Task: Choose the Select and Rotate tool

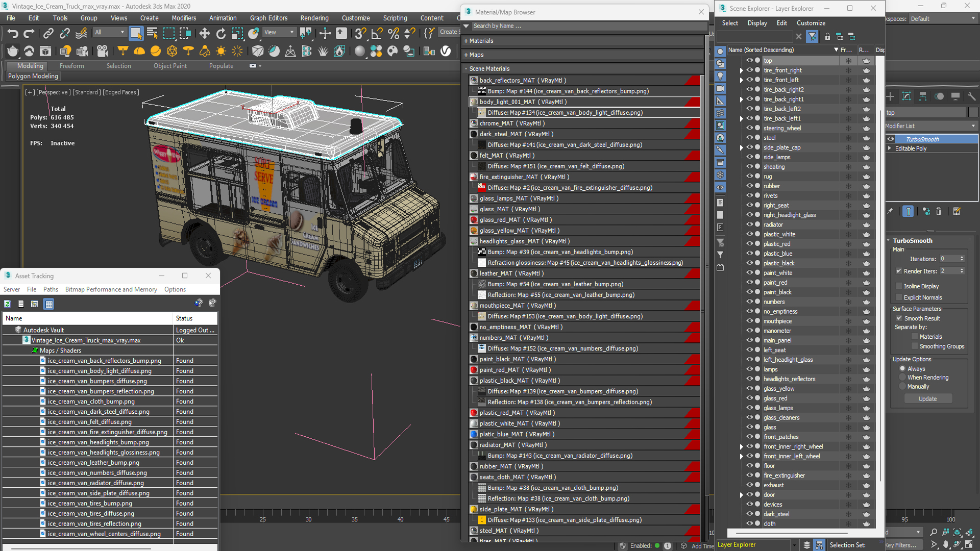Action: (x=220, y=34)
